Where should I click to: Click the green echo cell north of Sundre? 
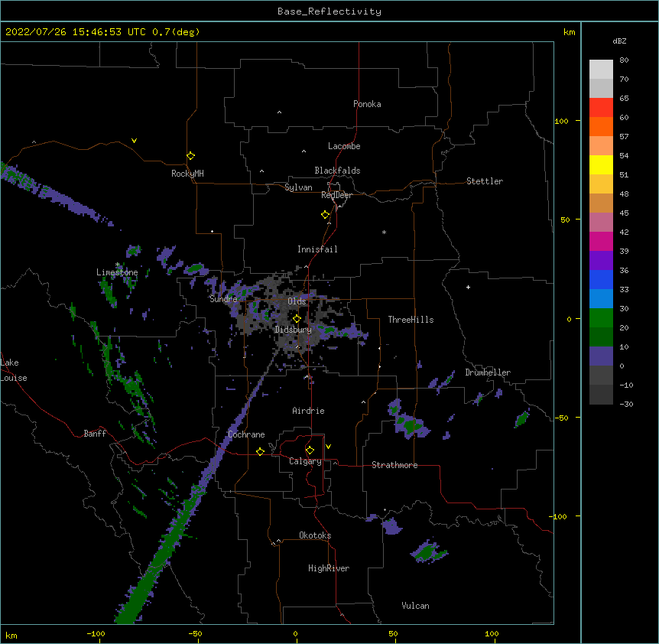tap(195, 268)
